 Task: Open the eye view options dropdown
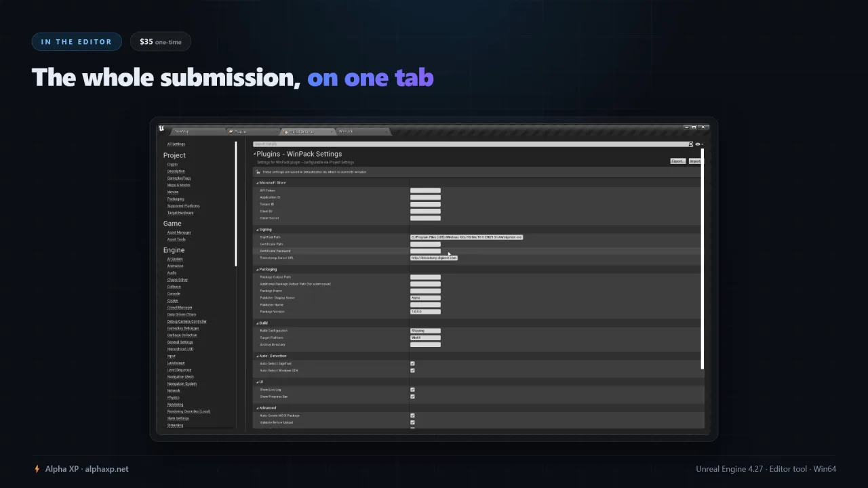[698, 144]
